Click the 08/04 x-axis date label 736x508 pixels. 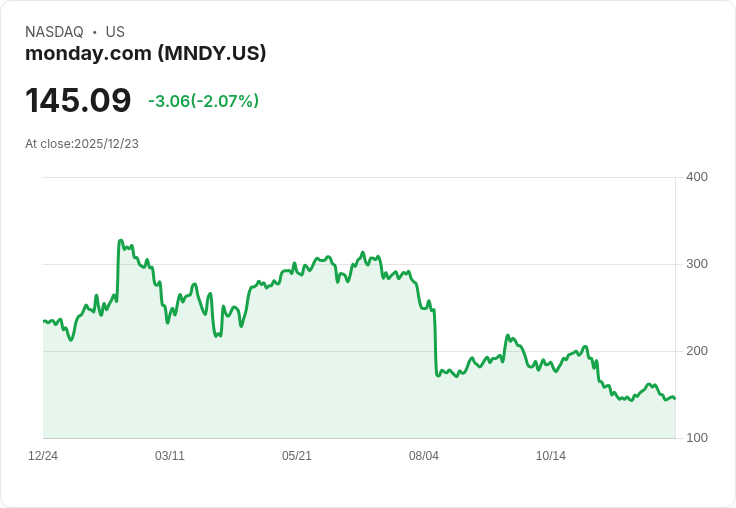(423, 456)
